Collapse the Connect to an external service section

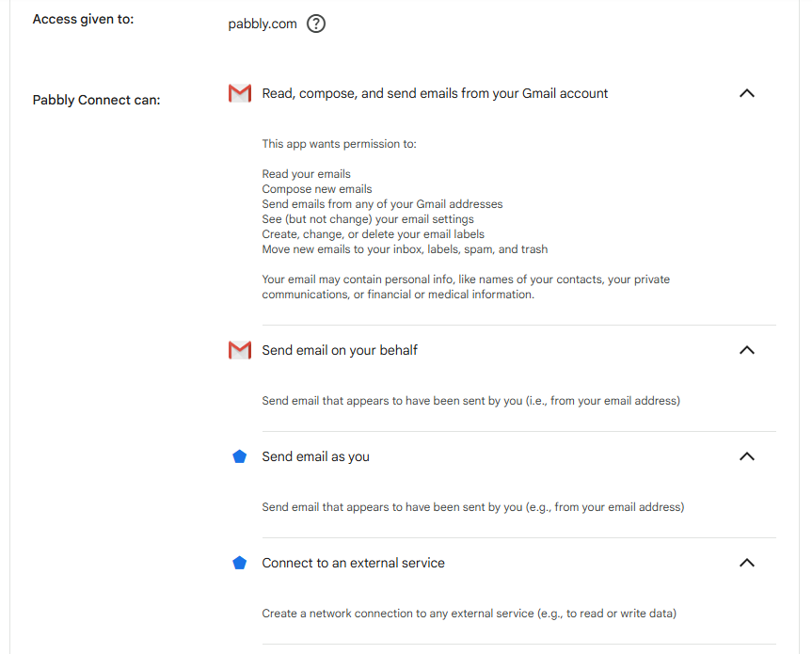coord(747,563)
